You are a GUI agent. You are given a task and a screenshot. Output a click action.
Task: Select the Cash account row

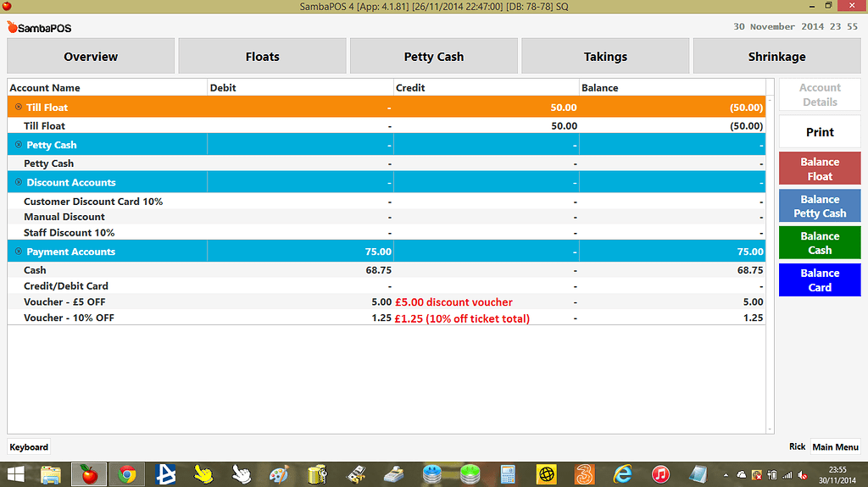click(36, 270)
